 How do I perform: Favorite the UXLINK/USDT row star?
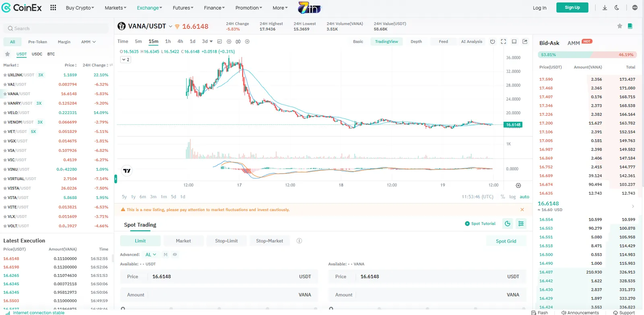tap(5, 75)
